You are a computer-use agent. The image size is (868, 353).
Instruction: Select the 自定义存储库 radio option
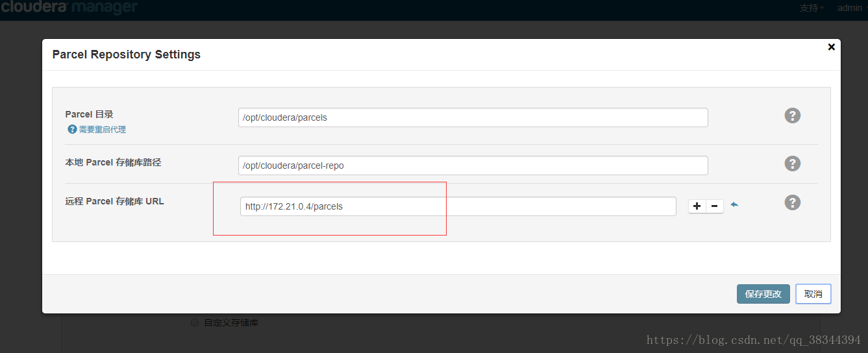click(195, 323)
